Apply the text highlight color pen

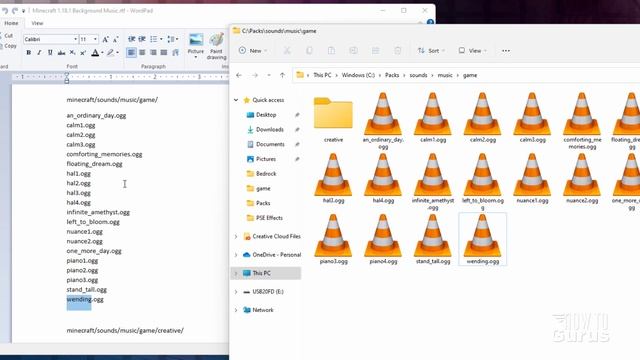coord(110,53)
